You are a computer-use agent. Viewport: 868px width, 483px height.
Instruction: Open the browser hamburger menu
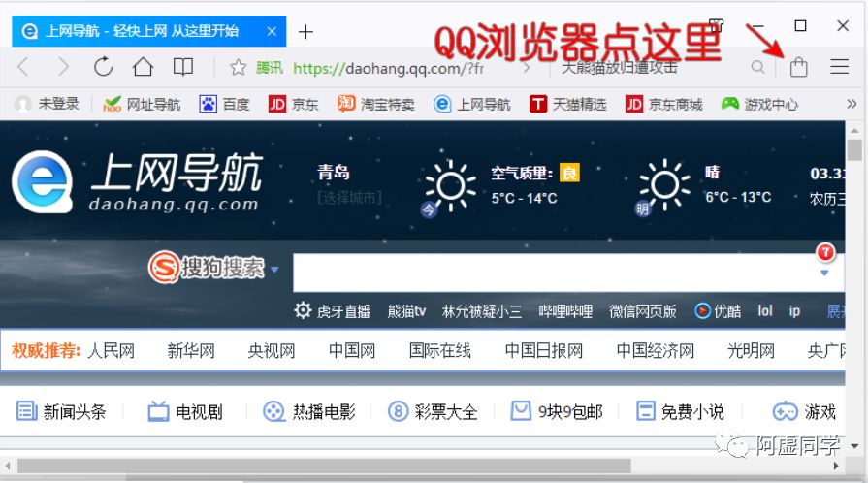(840, 67)
